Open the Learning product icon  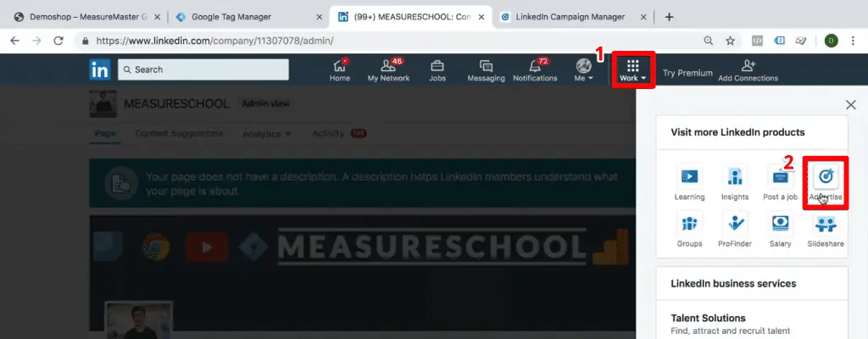[x=689, y=182]
